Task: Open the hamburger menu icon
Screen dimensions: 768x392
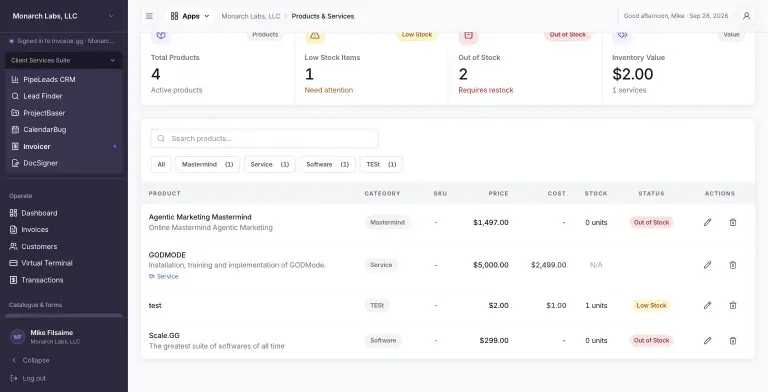Action: 149,16
